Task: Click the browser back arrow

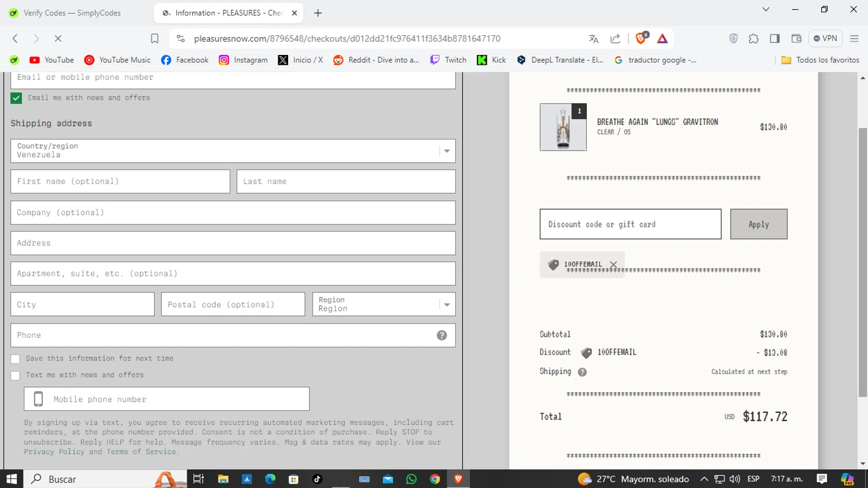Action: 15,39
